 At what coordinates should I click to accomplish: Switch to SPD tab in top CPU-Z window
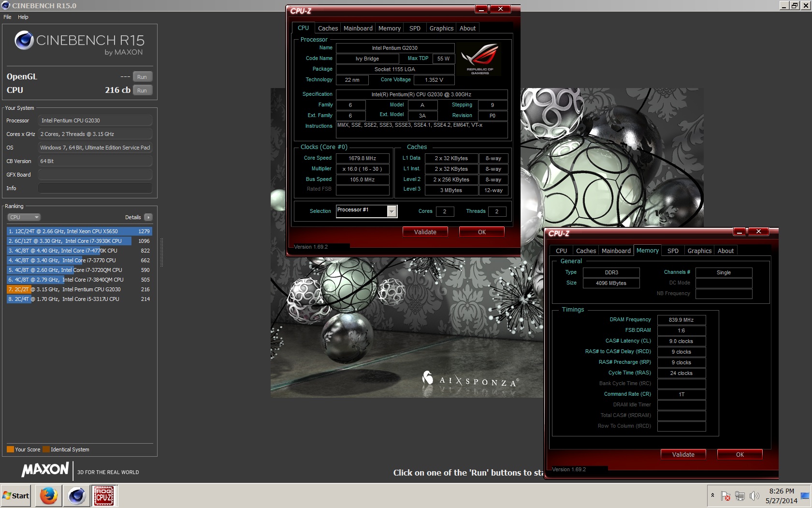point(415,29)
